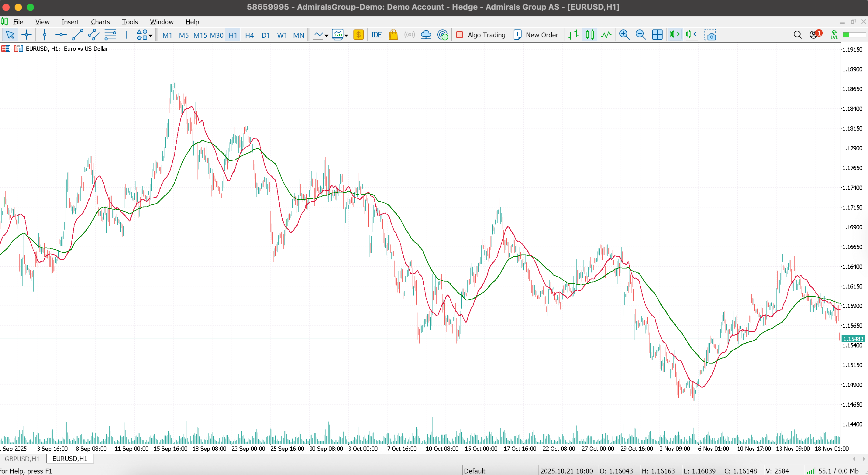Viewport: 868px width, 475px height.
Task: Select the cursor arrow tool
Action: tap(10, 35)
